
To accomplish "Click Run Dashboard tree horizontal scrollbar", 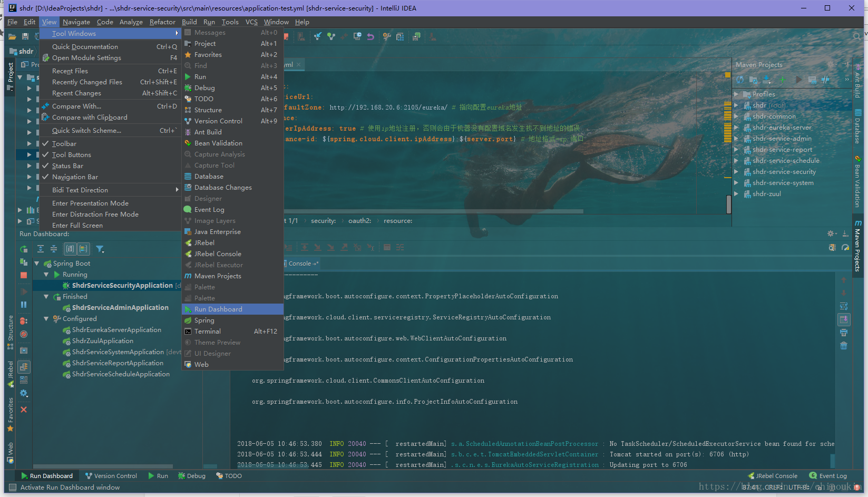I will [103, 466].
